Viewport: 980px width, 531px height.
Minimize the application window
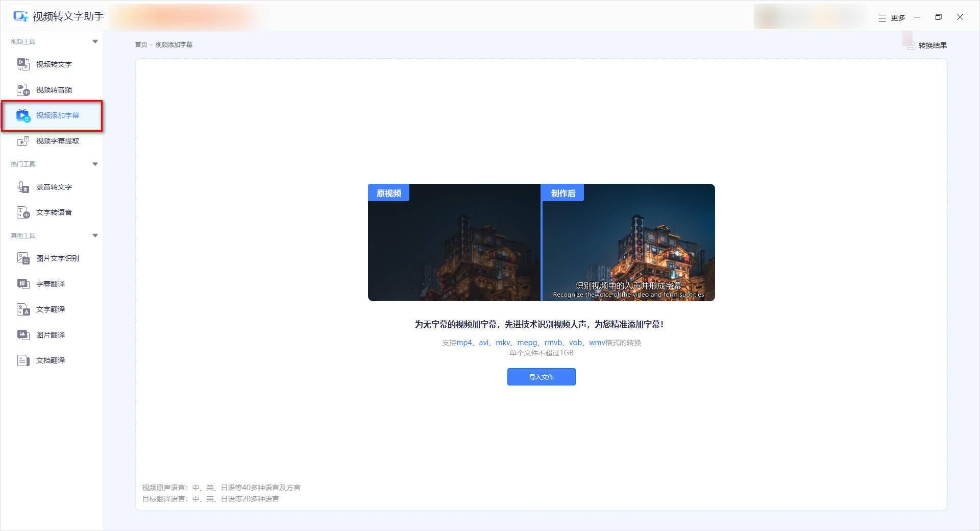click(917, 17)
